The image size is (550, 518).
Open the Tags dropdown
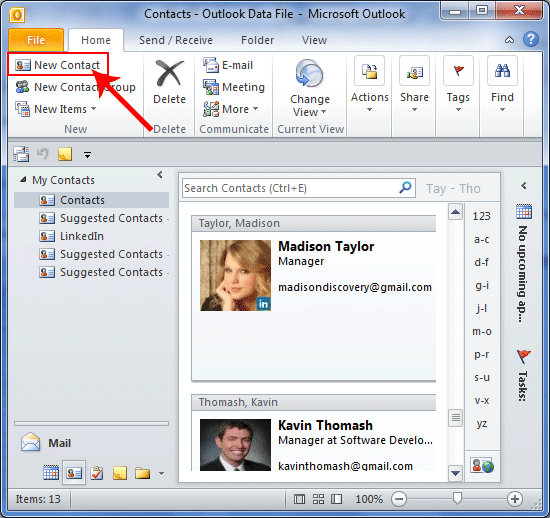(x=458, y=84)
